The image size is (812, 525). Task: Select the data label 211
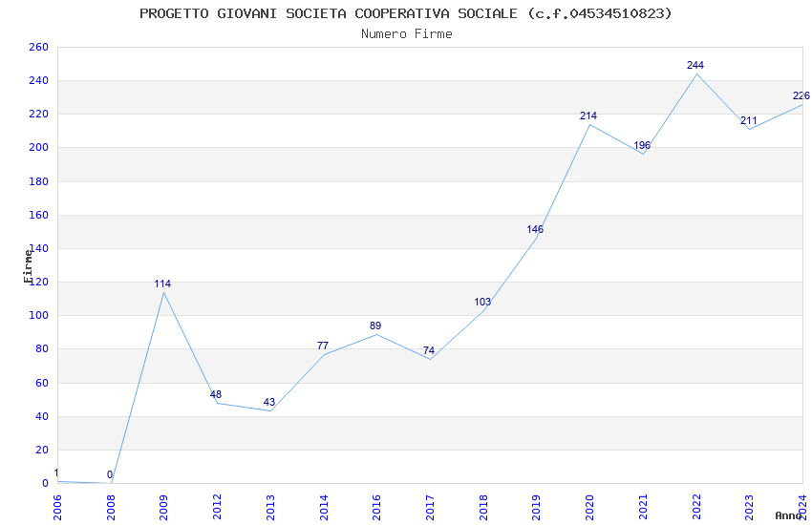pyautogui.click(x=748, y=120)
